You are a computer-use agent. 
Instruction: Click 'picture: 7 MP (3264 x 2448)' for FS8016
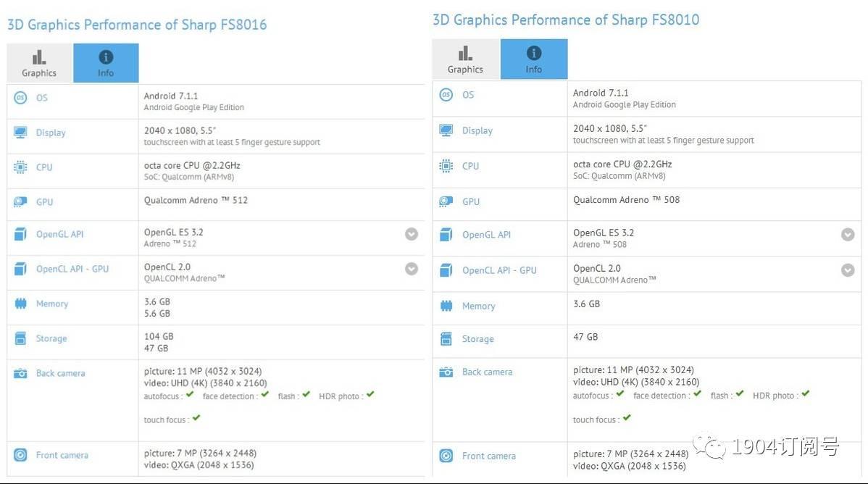click(x=201, y=453)
